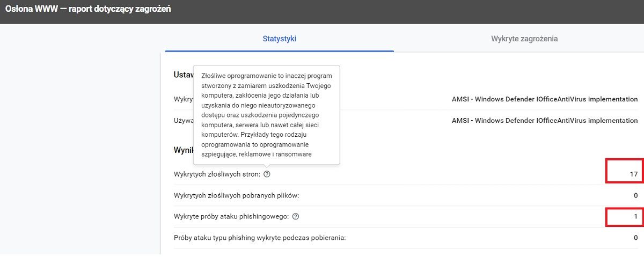Switch to the Statystyki tab
Image resolution: width=644 pixels, height=257 pixels.
pos(279,39)
